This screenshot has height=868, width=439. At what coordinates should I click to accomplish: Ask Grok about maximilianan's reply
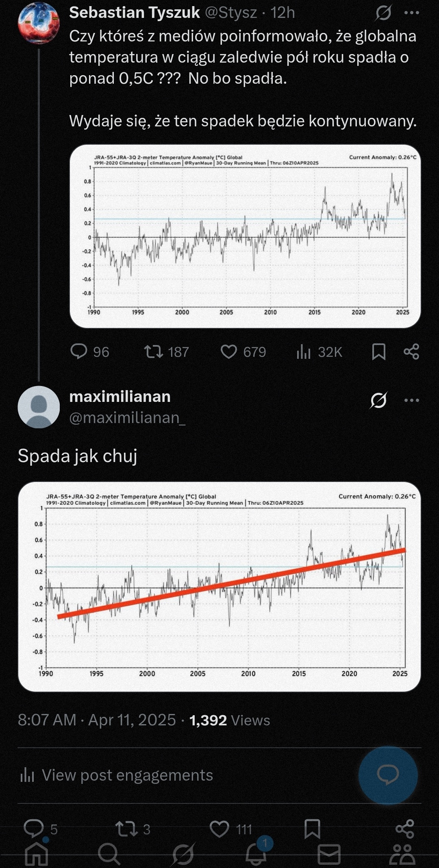pyautogui.click(x=378, y=401)
